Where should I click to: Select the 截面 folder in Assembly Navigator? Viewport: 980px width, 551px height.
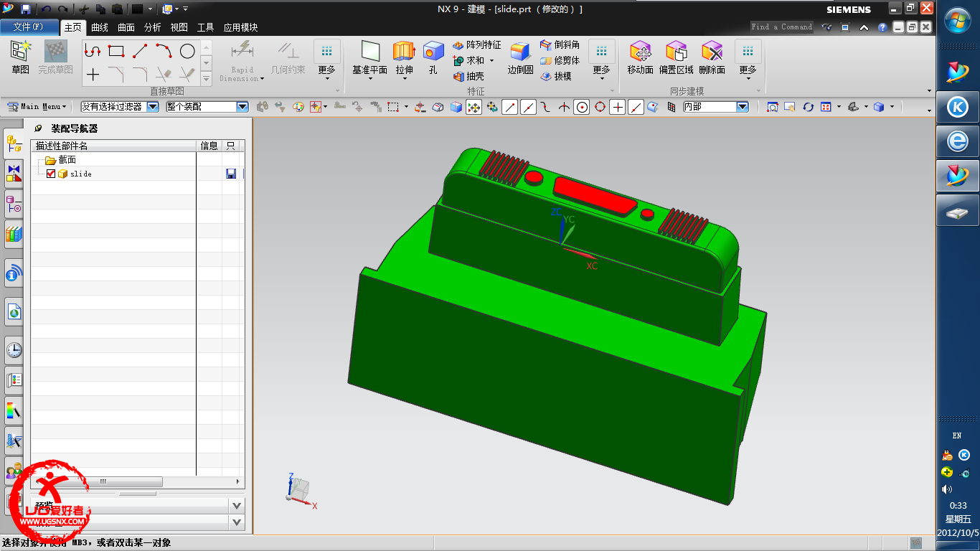[x=60, y=160]
